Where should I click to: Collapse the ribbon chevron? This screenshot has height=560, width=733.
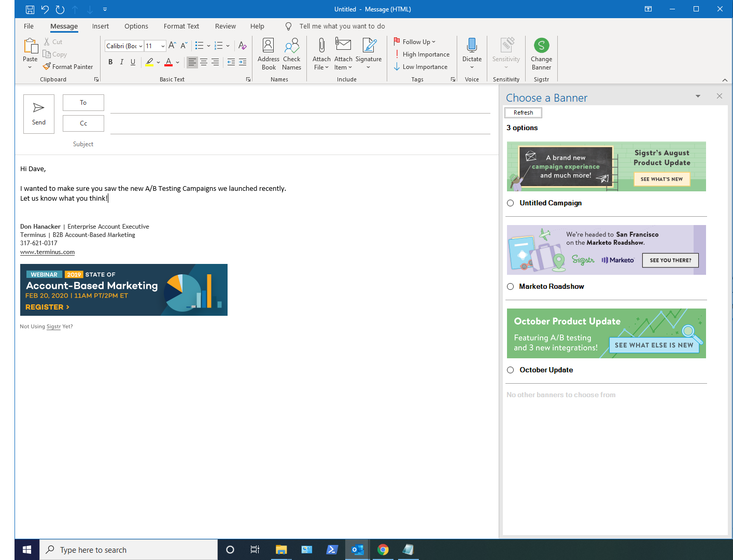(725, 80)
